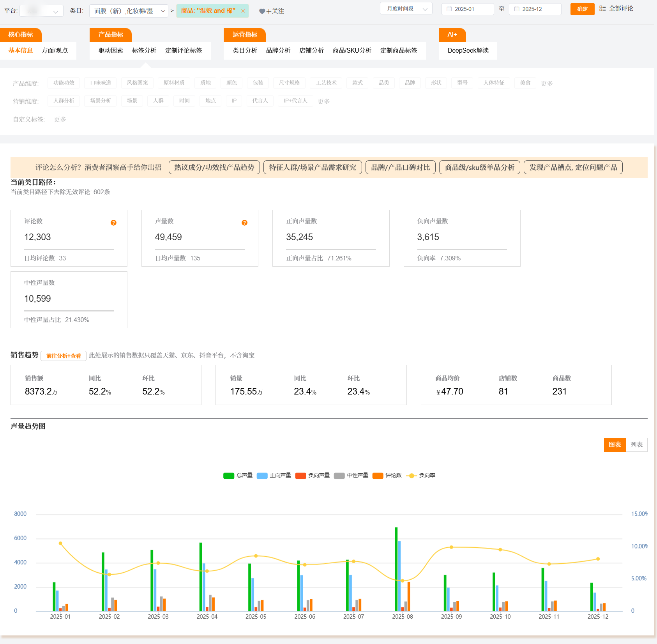657x644 pixels.
Task: Toggle 总声量 series in chart legend
Action: (229, 476)
